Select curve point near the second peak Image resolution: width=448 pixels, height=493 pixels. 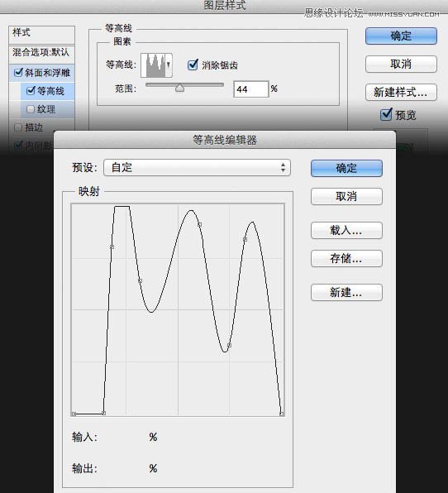point(199,224)
